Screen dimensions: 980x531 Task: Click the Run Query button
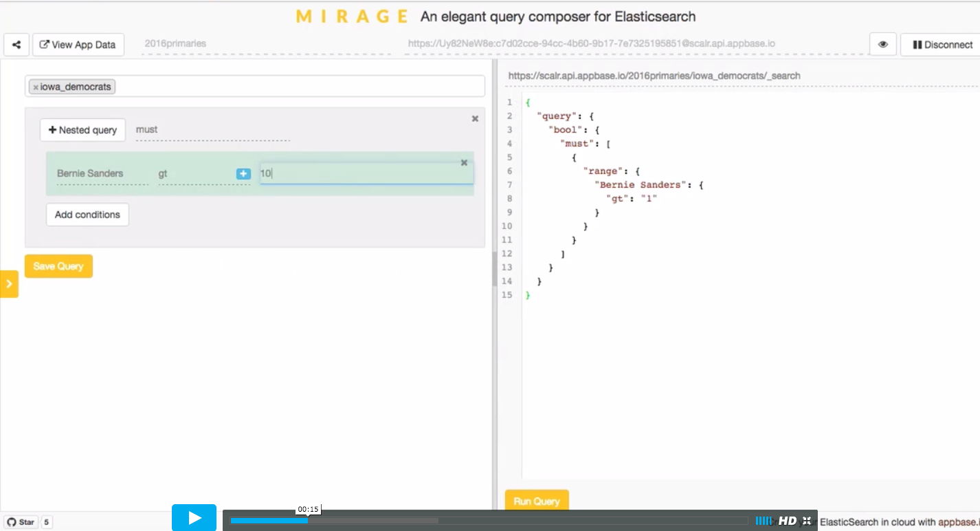tap(537, 501)
